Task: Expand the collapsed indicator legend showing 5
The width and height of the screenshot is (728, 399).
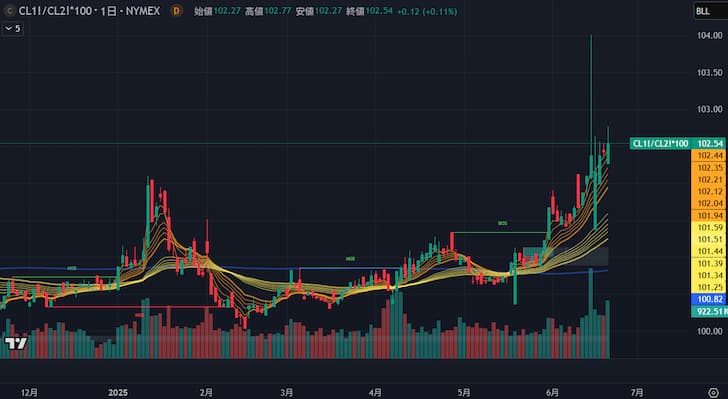Action: coord(13,28)
